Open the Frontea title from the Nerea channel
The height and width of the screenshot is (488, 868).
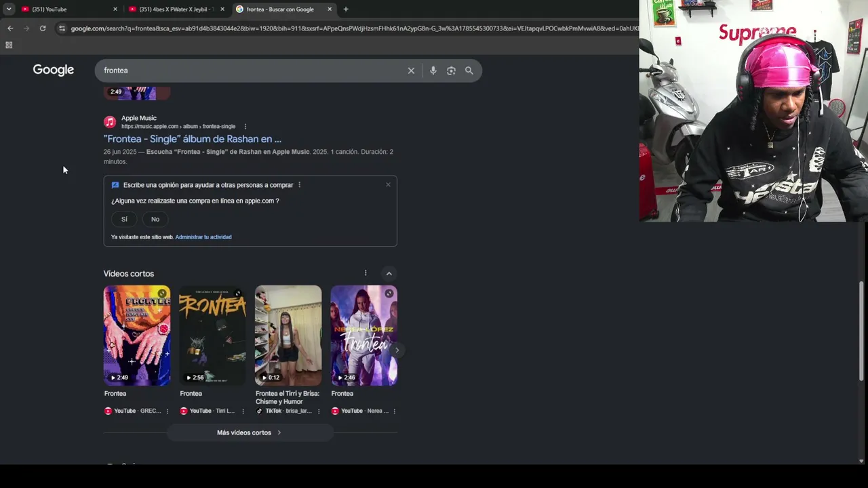click(342, 394)
